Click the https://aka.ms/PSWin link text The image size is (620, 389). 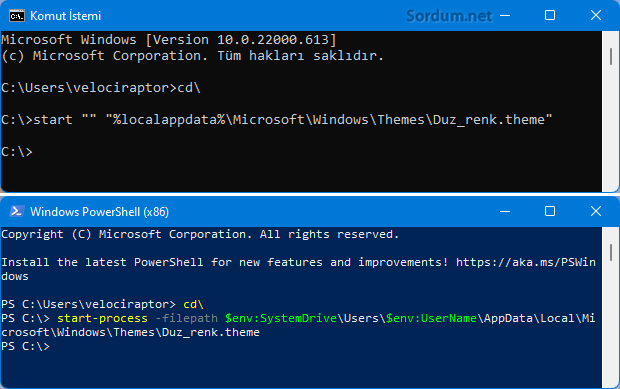[525, 262]
